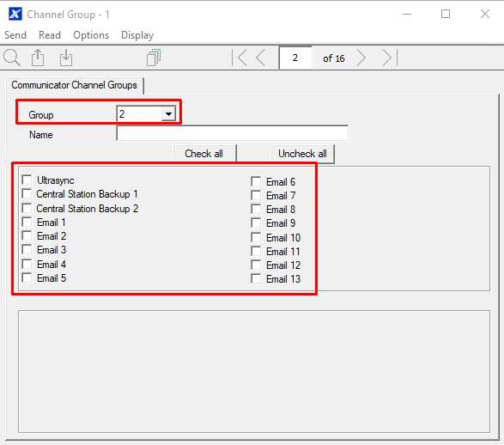Jump to last record arrow
Viewport: 504px width, 445px height.
pyautogui.click(x=390, y=58)
